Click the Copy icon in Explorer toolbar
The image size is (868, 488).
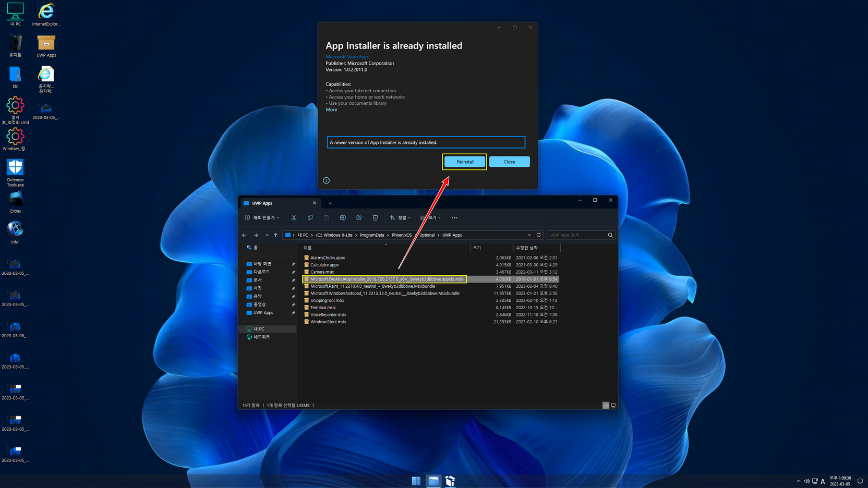tap(310, 217)
